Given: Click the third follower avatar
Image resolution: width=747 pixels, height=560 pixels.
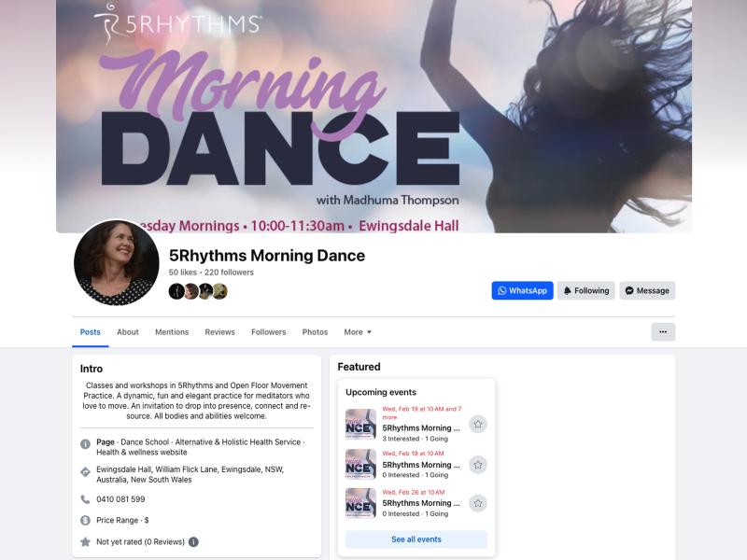Looking at the screenshot, I should 205,291.
